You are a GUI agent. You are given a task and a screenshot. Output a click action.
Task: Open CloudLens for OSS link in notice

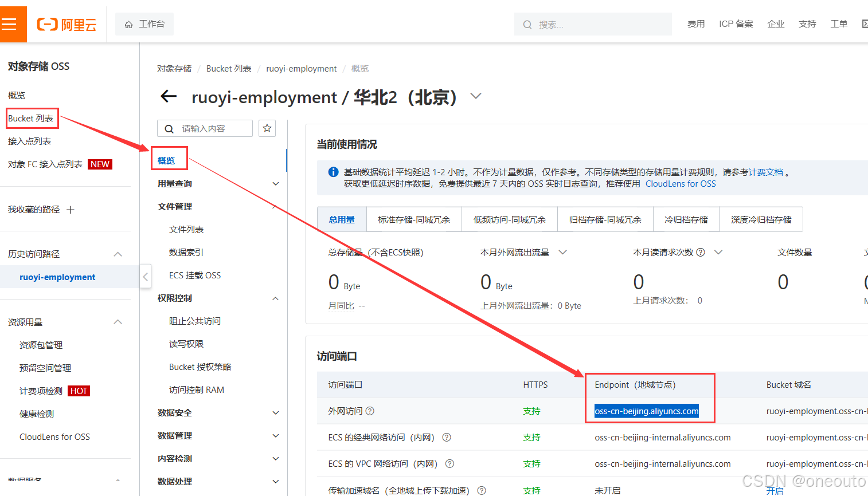[681, 183]
